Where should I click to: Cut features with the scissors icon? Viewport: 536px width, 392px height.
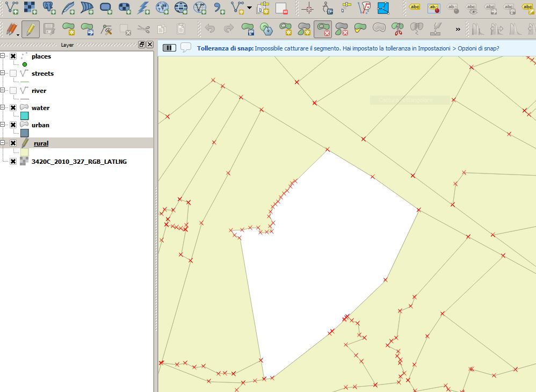(x=143, y=29)
